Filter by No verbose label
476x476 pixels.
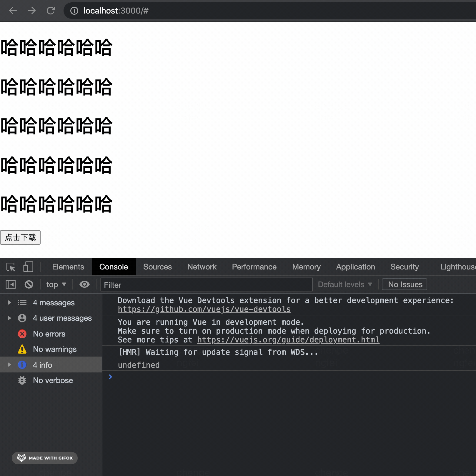click(x=53, y=380)
